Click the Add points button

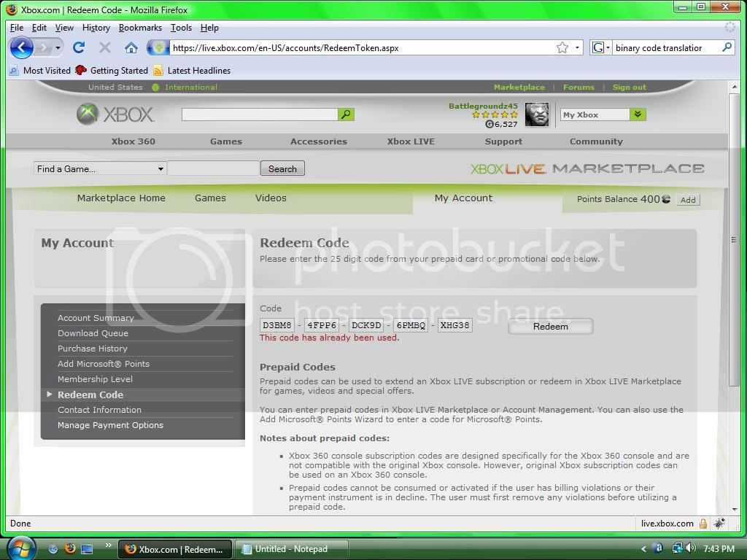coord(687,200)
